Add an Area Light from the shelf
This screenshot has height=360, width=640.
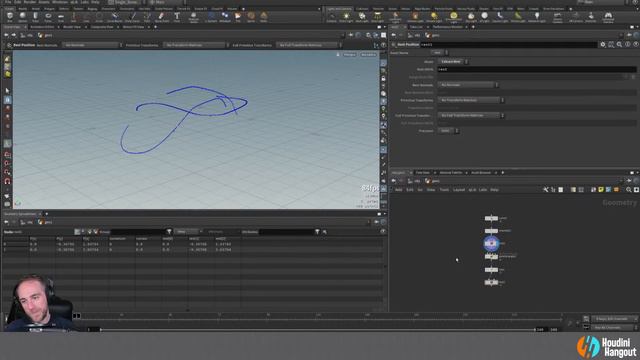[x=378, y=17]
